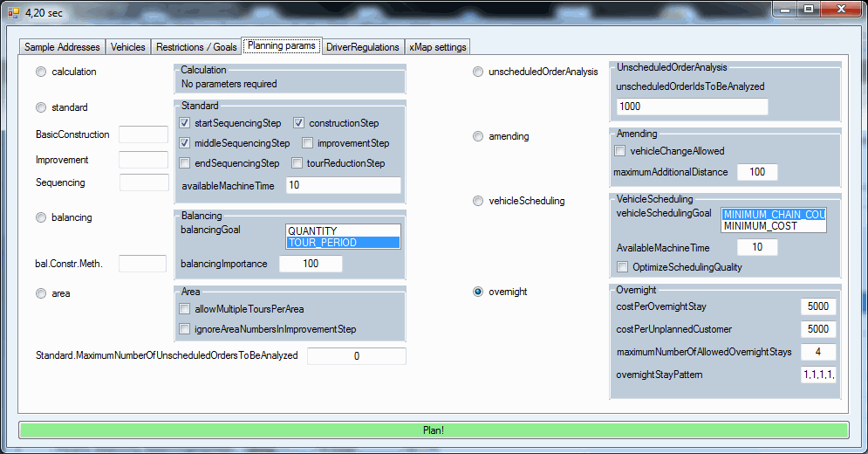Check allowMultipleToursPerArea option

[x=185, y=309]
